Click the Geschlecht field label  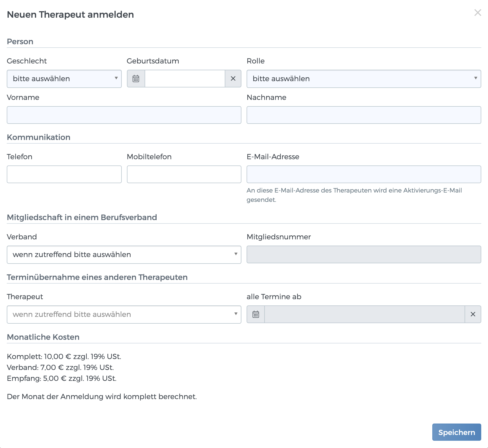[27, 61]
